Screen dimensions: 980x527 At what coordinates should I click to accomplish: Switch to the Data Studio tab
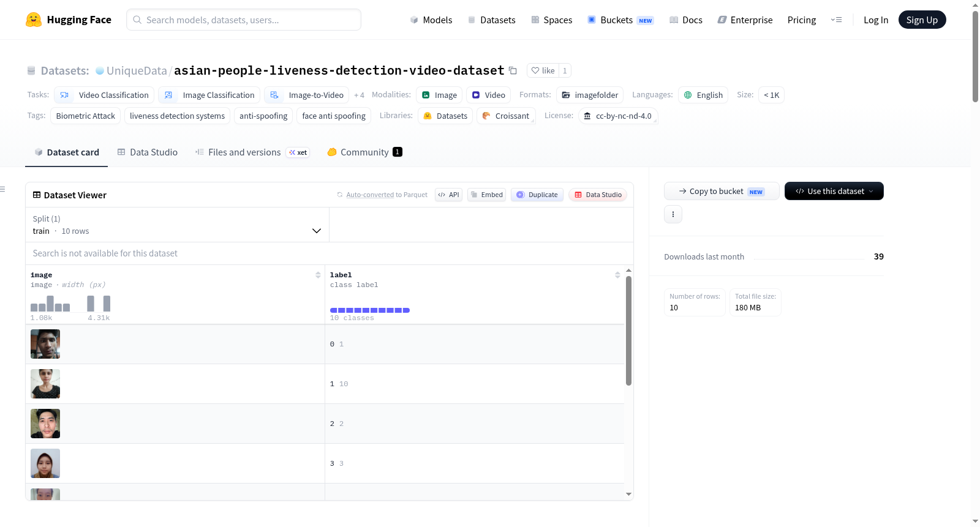(148, 152)
